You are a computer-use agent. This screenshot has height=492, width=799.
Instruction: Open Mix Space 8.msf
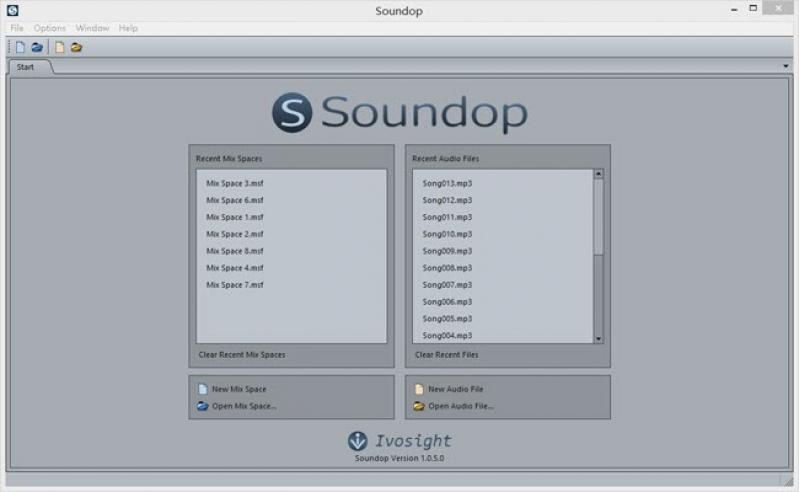235,251
